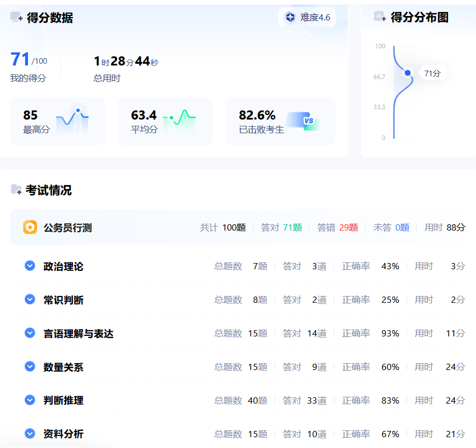Click the 最高分 line chart graphic
The width and height of the screenshot is (476, 448).
click(x=72, y=120)
